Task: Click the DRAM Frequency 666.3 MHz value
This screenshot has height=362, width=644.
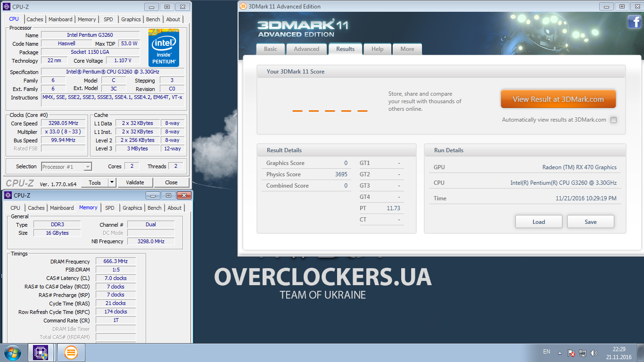Action: [116, 261]
